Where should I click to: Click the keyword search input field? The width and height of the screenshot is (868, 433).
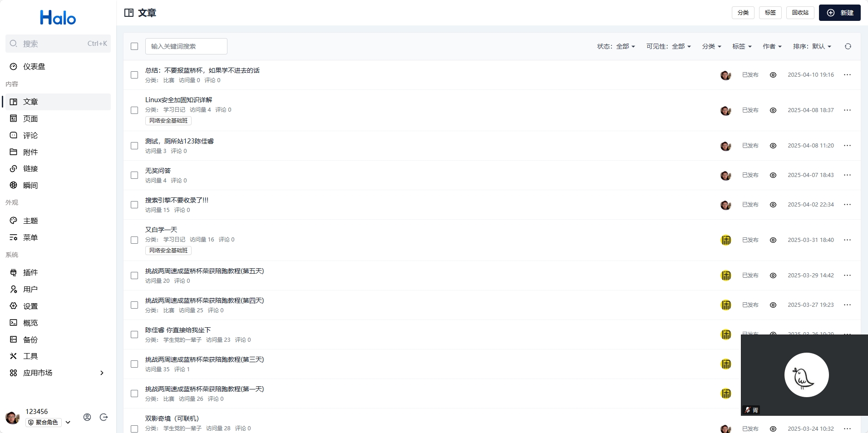[186, 46]
